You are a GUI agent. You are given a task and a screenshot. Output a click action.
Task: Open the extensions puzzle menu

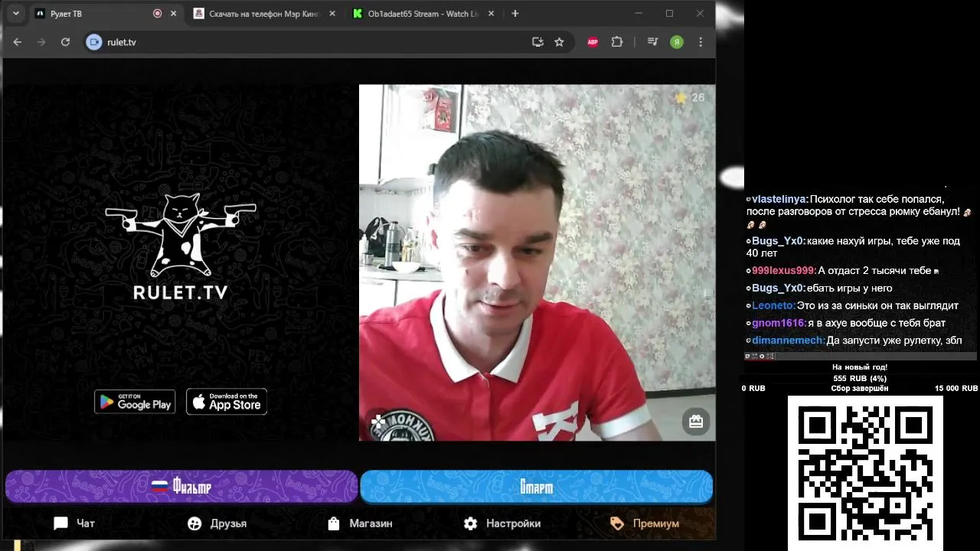[617, 42]
